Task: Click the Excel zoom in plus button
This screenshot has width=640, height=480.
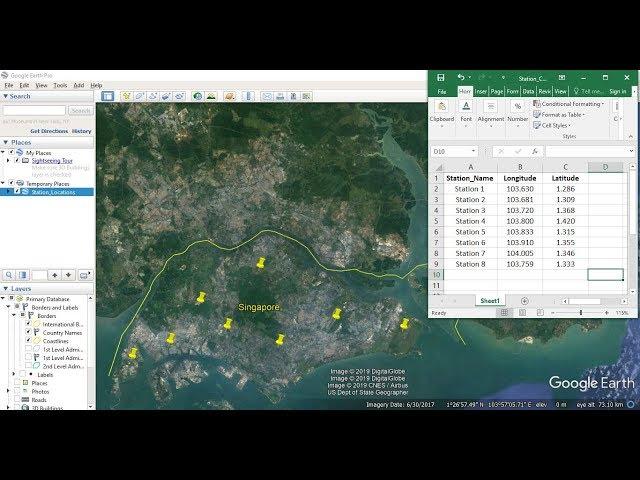Action: pos(607,313)
